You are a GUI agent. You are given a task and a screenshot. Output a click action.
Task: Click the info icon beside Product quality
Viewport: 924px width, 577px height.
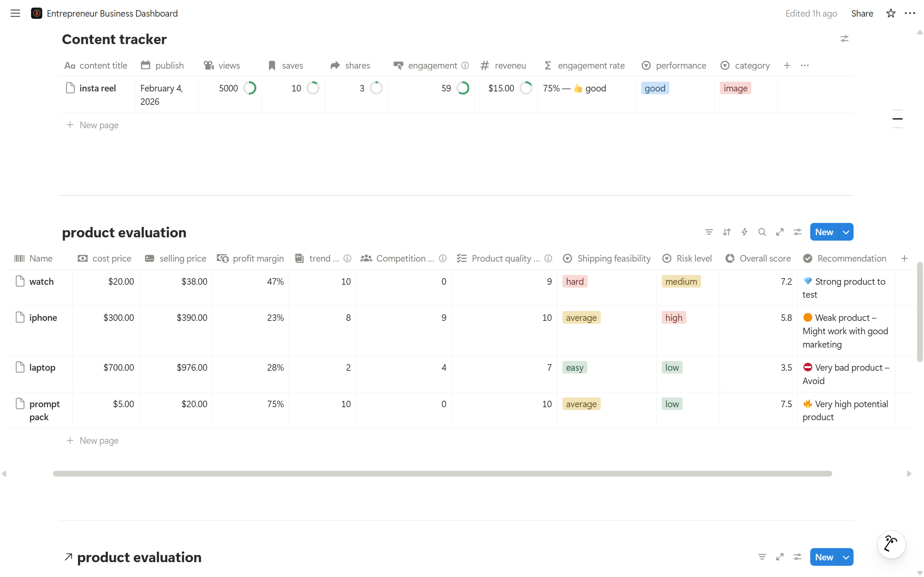coord(548,258)
